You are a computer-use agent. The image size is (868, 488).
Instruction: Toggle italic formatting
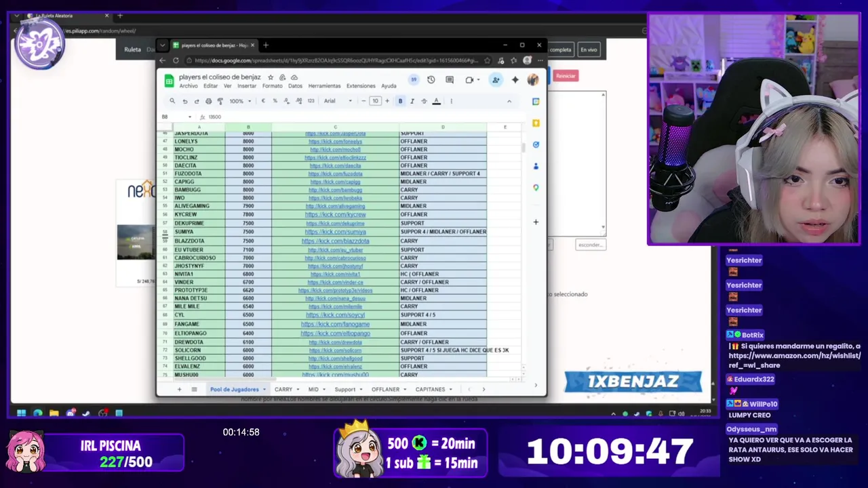[x=412, y=101]
